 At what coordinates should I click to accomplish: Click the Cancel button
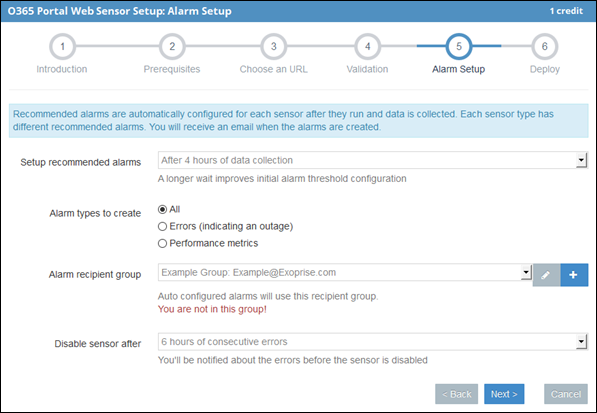click(x=566, y=394)
